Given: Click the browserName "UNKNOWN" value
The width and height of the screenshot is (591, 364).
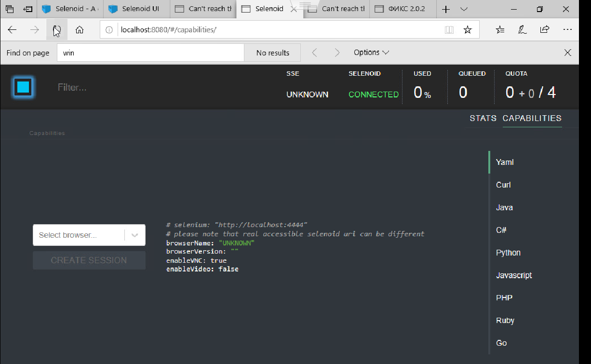Looking at the screenshot, I should 236,243.
